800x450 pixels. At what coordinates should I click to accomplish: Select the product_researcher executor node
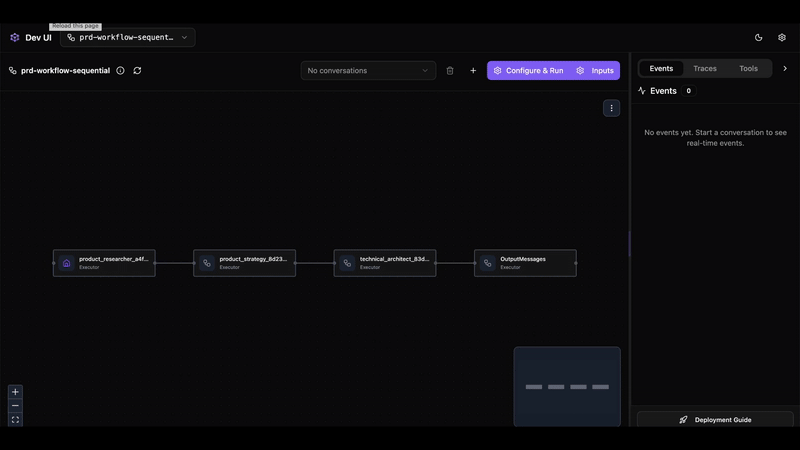click(x=104, y=263)
